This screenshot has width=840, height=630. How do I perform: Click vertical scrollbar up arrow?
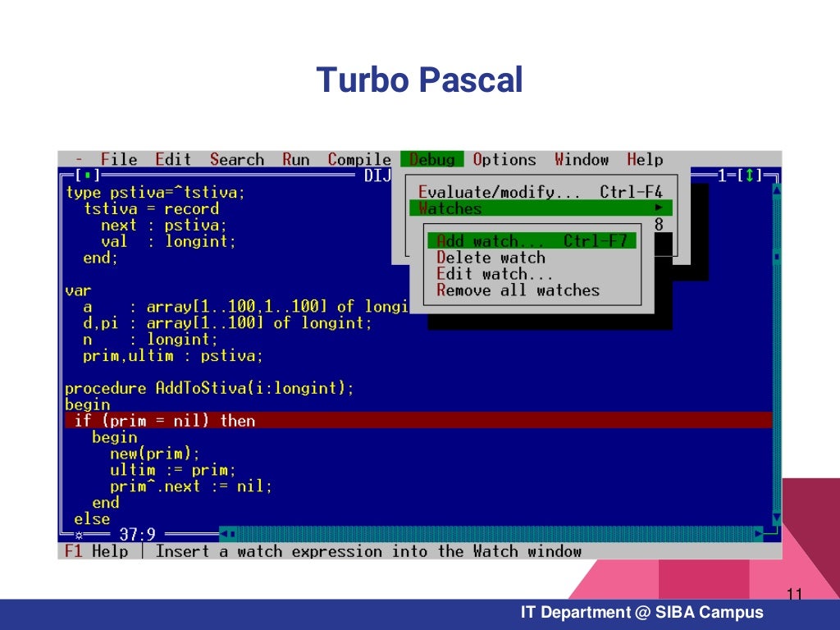[x=777, y=189]
